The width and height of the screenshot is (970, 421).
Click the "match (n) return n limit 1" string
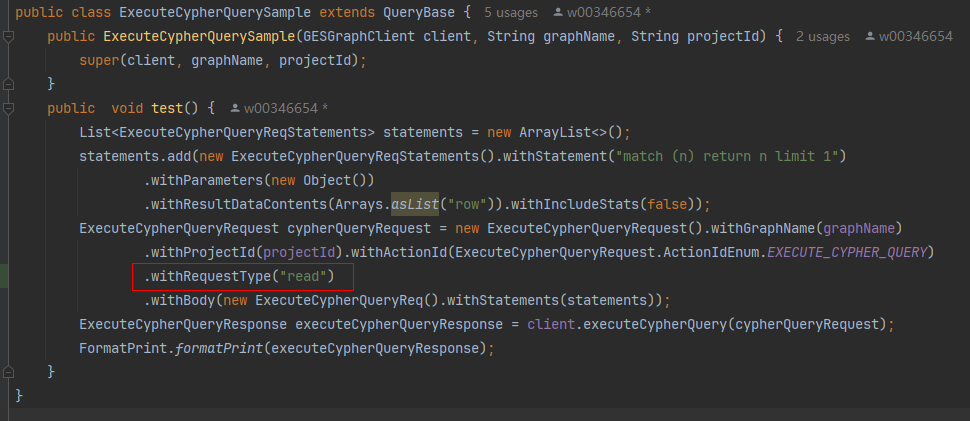[730, 156]
